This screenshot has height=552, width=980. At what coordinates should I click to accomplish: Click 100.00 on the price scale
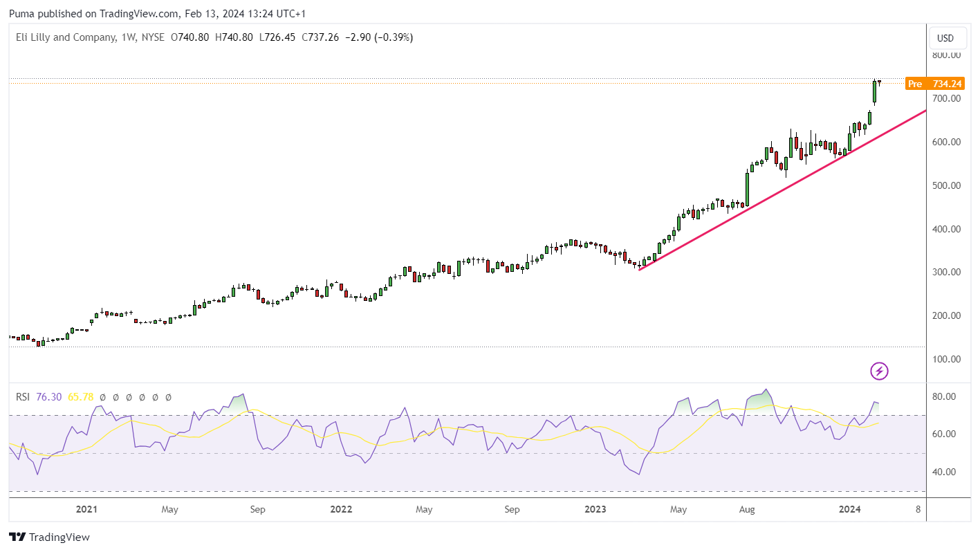pyautogui.click(x=945, y=359)
